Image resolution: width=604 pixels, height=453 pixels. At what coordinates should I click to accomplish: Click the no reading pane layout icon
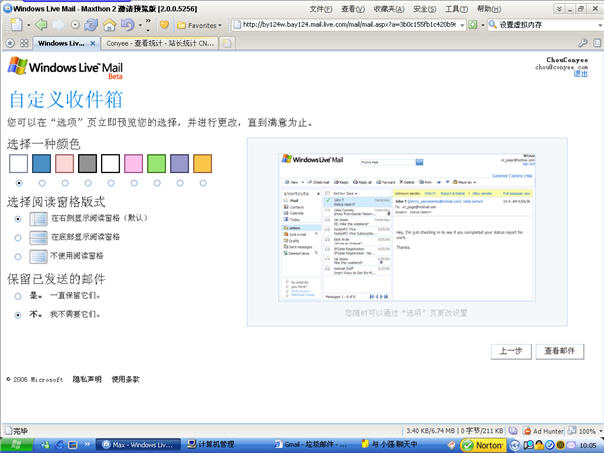click(x=39, y=257)
